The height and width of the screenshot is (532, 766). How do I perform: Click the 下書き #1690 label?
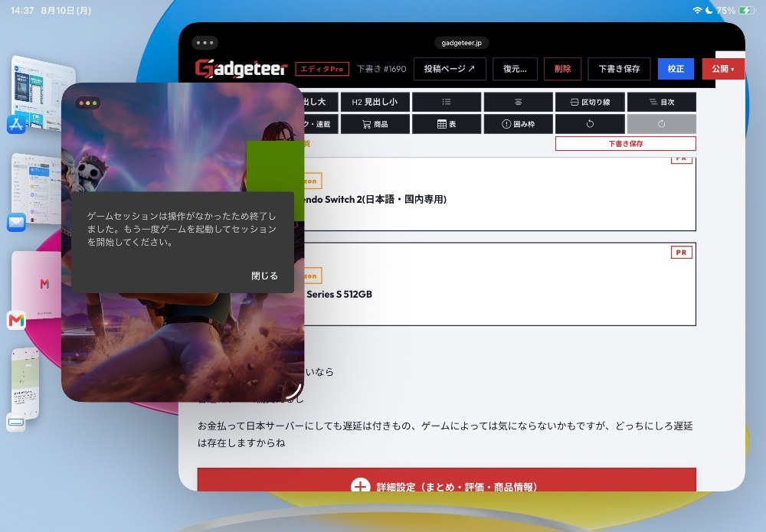(381, 69)
